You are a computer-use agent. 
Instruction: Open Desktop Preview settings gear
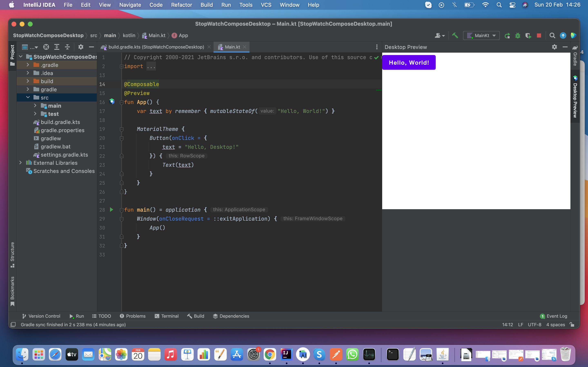pyautogui.click(x=555, y=47)
